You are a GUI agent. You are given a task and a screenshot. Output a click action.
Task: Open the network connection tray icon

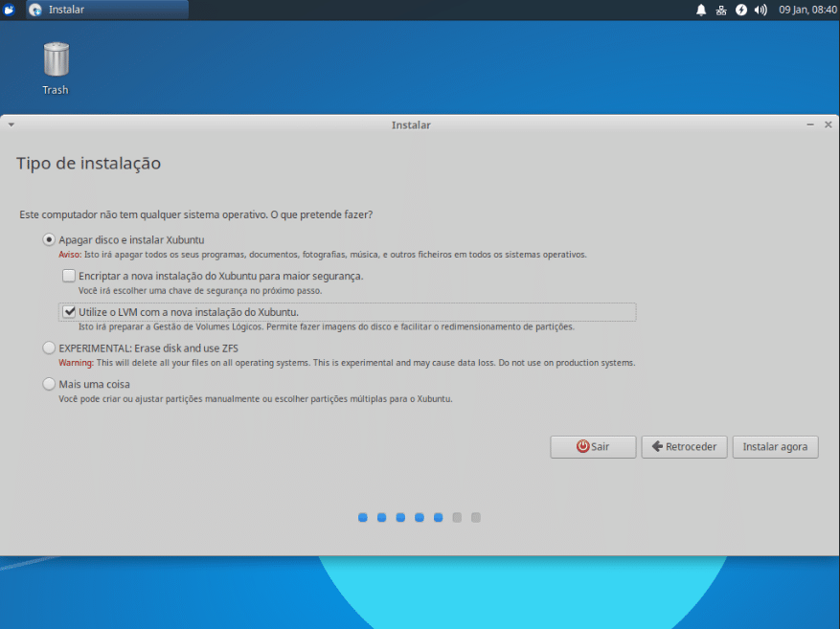tap(721, 10)
